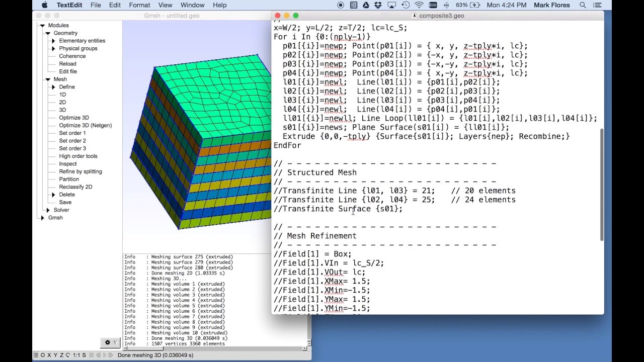Viewport: 644px width, 362px height.
Task: Open the Apple menu
Action: point(44,5)
